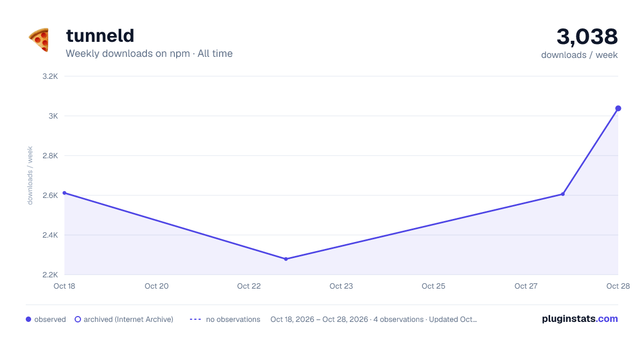644x338 pixels.
Task: Click the 2.2K y-axis label
Action: [50, 275]
